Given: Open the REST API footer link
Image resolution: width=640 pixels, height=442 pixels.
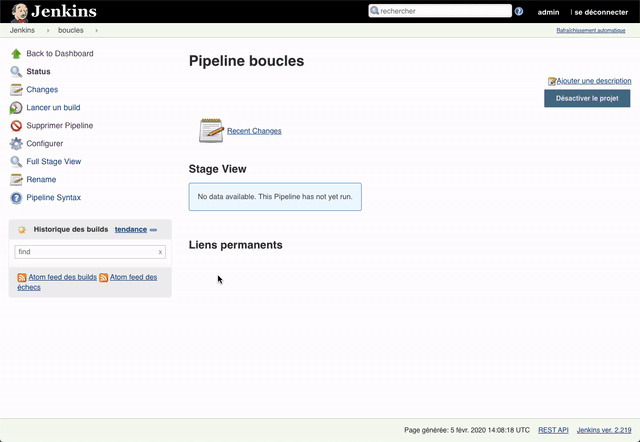Looking at the screenshot, I should click(553, 430).
